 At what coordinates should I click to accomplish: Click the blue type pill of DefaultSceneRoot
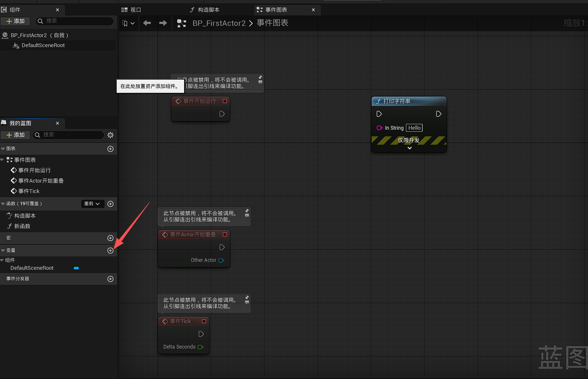click(x=76, y=268)
